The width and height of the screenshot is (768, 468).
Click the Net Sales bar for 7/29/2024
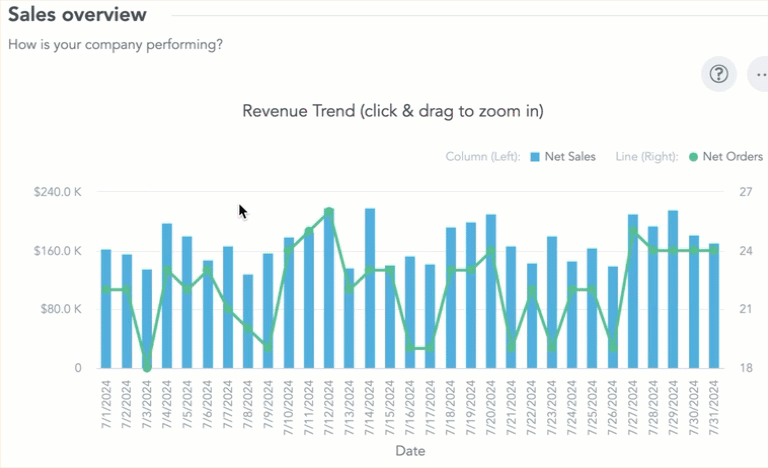673,289
